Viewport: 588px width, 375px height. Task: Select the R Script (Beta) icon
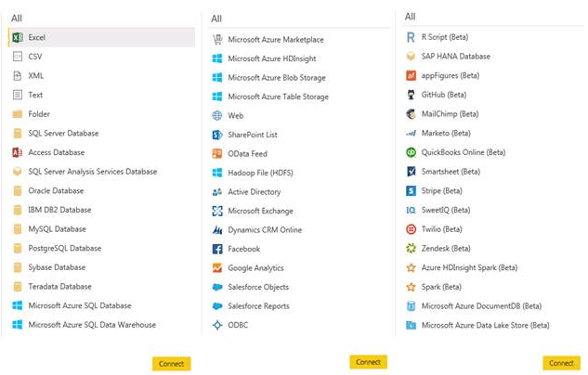[411, 37]
